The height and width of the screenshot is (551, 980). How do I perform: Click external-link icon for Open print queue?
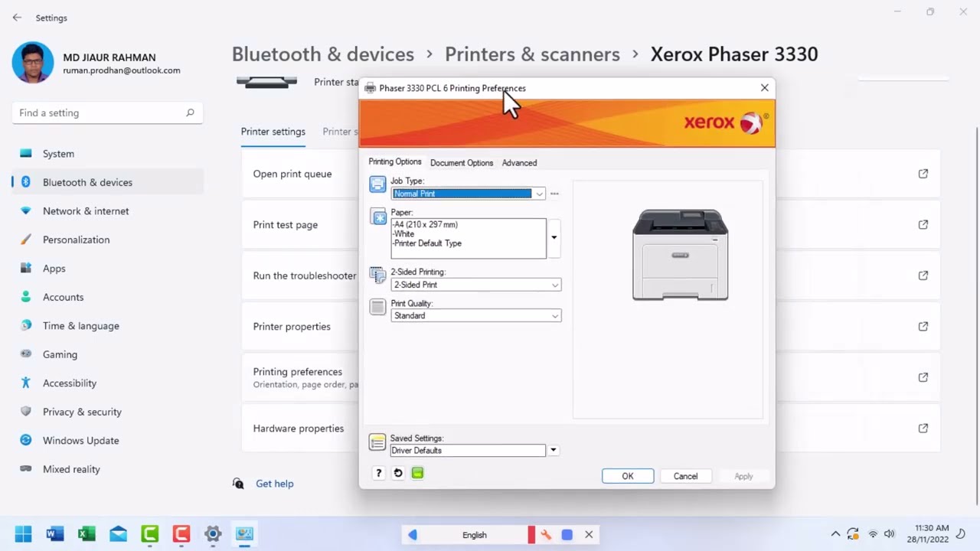pos(923,174)
